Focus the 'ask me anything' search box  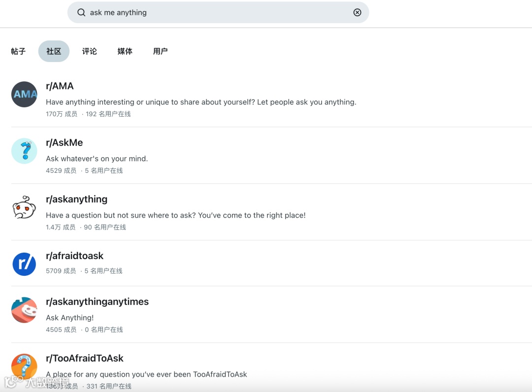218,12
